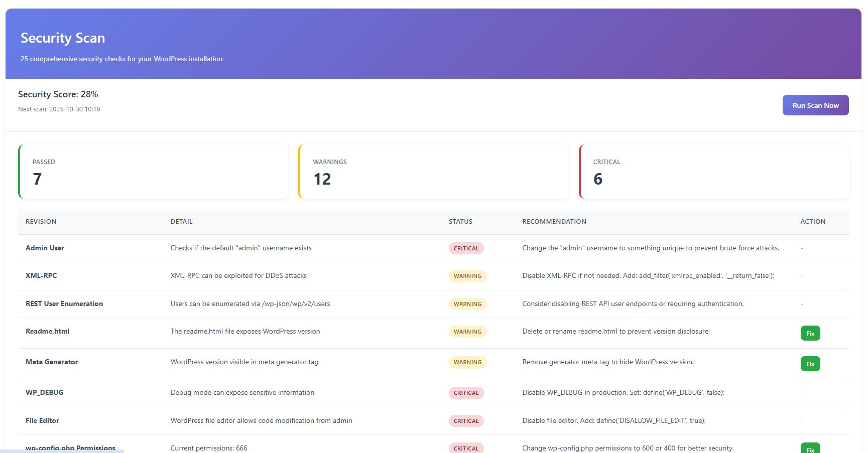Select the Passed summary card

[153, 172]
